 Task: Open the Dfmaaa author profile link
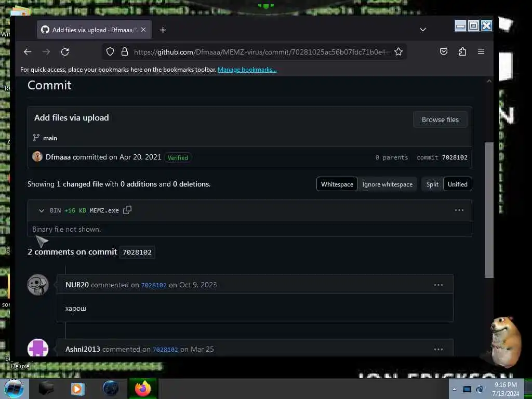pyautogui.click(x=58, y=157)
